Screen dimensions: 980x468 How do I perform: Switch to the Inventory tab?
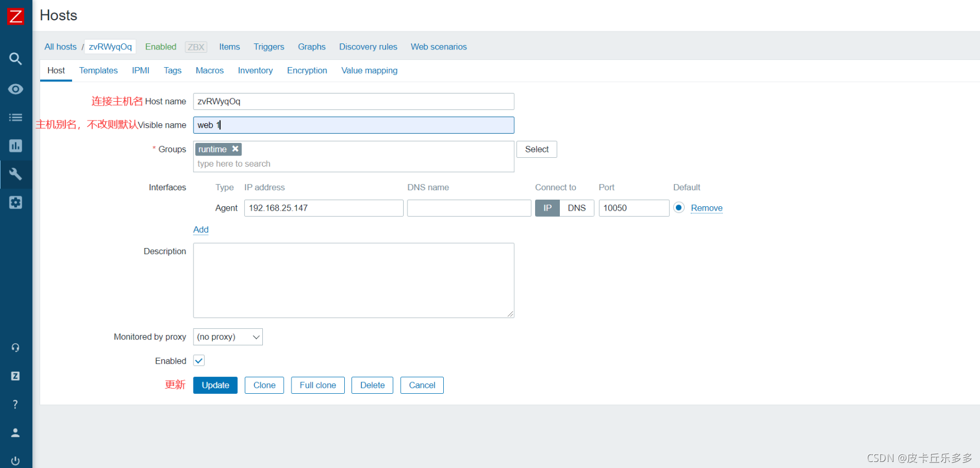(x=255, y=70)
